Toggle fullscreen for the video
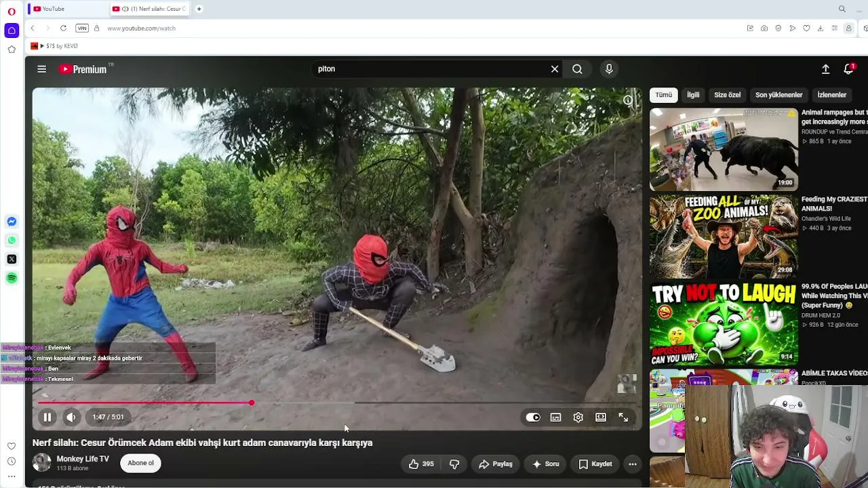868x488 pixels. tap(623, 418)
